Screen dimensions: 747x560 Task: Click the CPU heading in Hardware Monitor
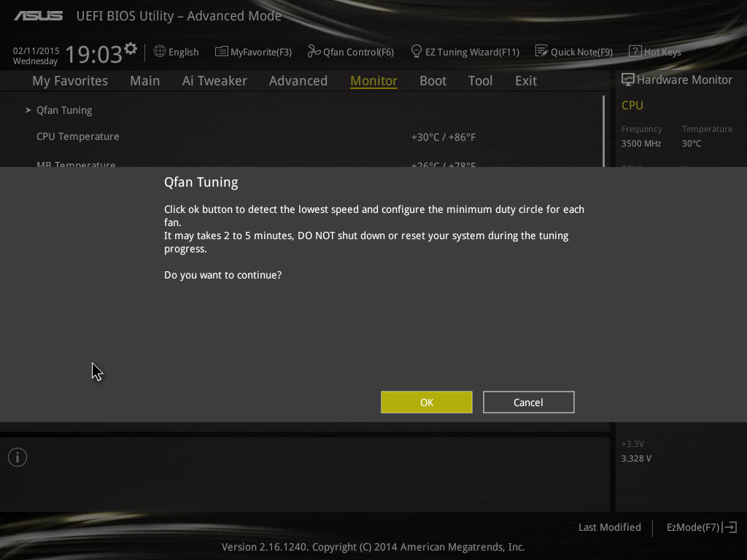[x=632, y=105]
